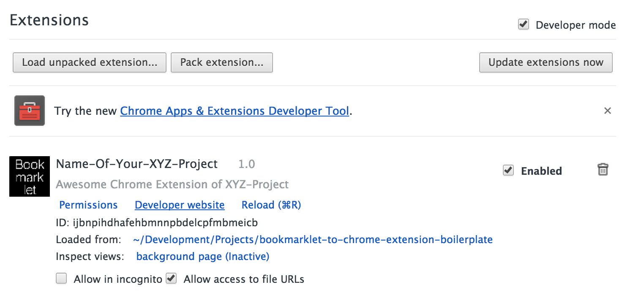The image size is (644, 298).
Task: Visit the Developer website link
Action: click(x=180, y=205)
